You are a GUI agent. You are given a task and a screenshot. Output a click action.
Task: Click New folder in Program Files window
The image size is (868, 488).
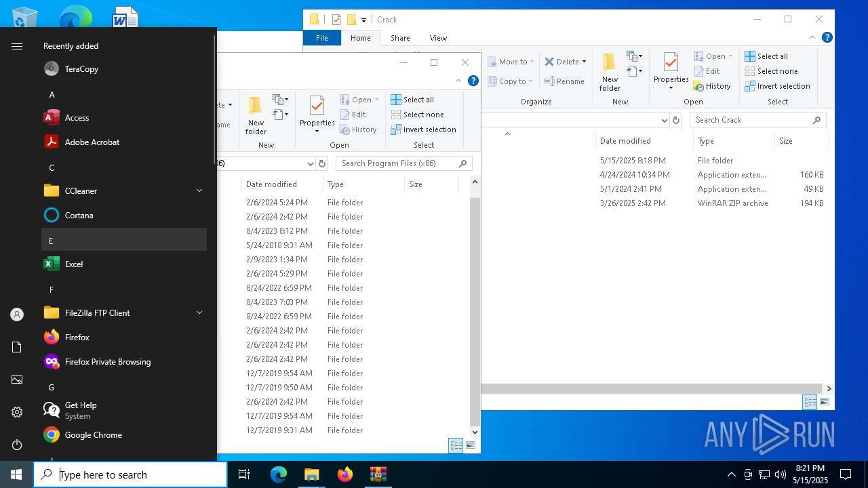tap(256, 115)
